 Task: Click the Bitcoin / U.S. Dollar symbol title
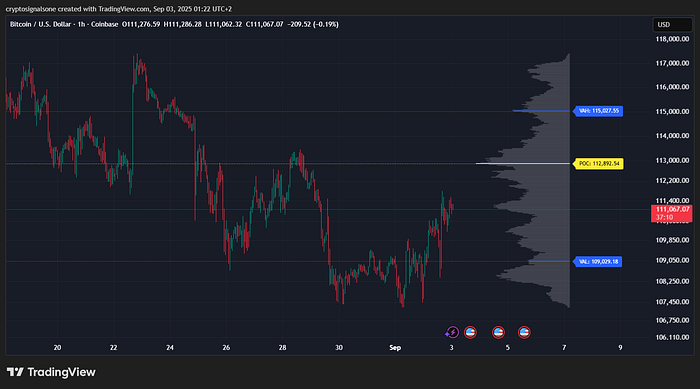40,25
